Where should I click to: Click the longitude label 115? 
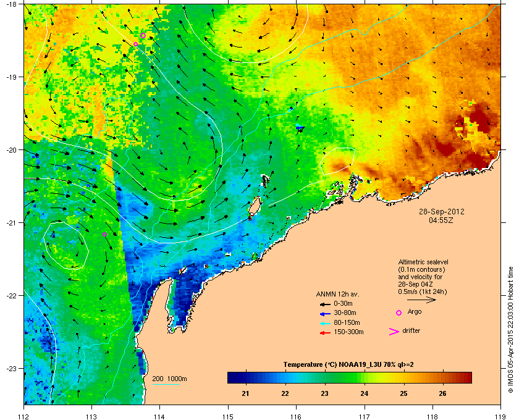[228, 416]
